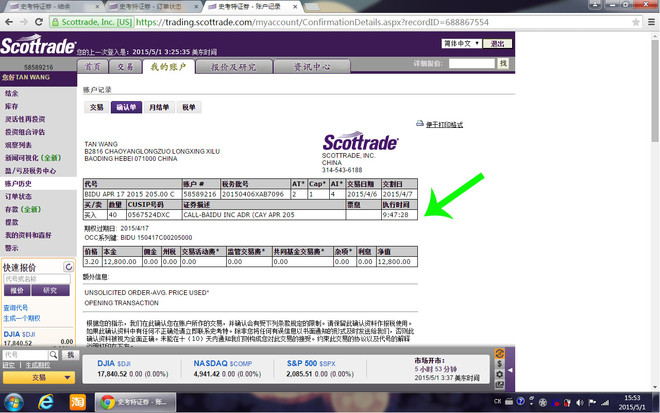Viewport: 660px width, 413px height.
Task: Reload the page with the refresh icon
Action: coord(39,22)
